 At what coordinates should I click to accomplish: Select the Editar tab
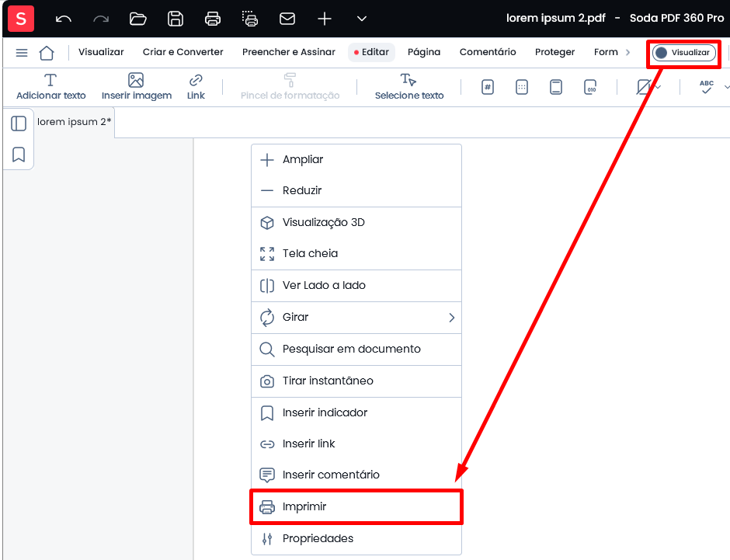(371, 52)
